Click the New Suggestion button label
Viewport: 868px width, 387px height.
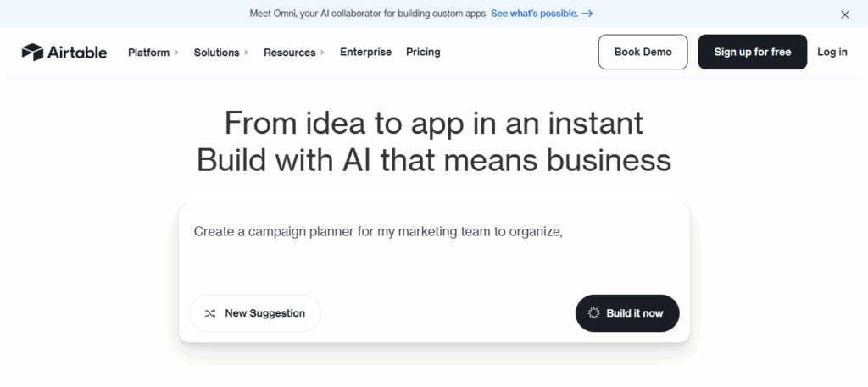click(264, 313)
